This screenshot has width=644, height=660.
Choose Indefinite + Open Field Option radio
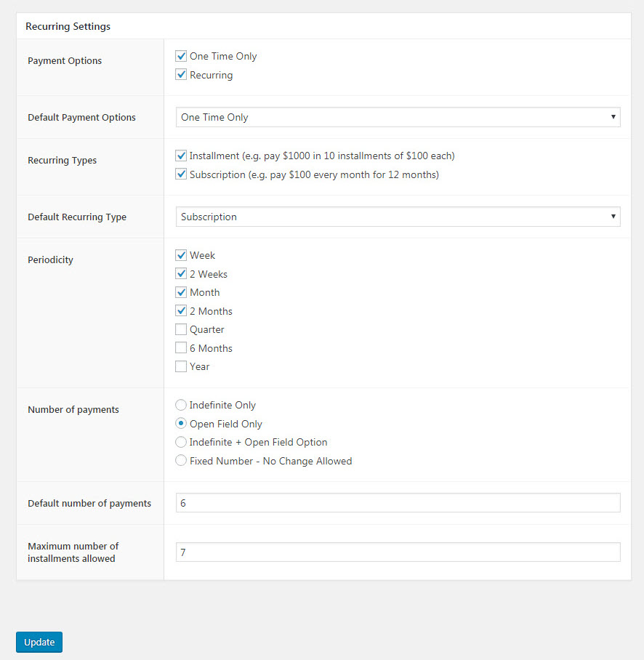[181, 442]
